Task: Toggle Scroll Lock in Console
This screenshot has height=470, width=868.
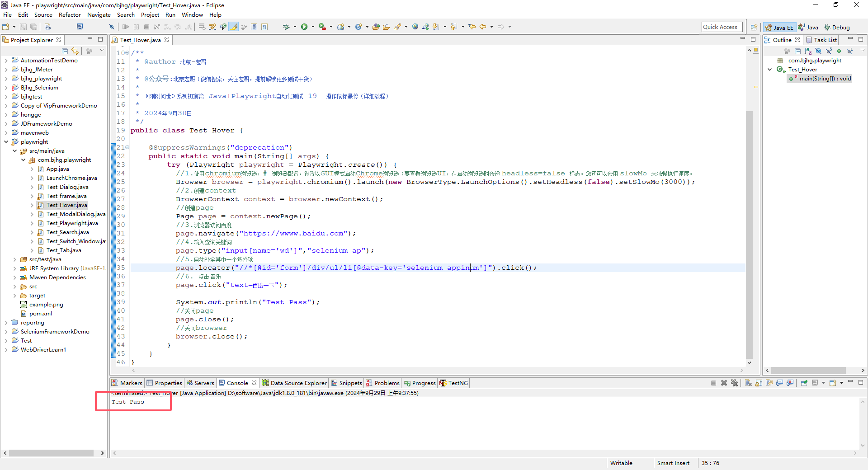Action: (759, 383)
